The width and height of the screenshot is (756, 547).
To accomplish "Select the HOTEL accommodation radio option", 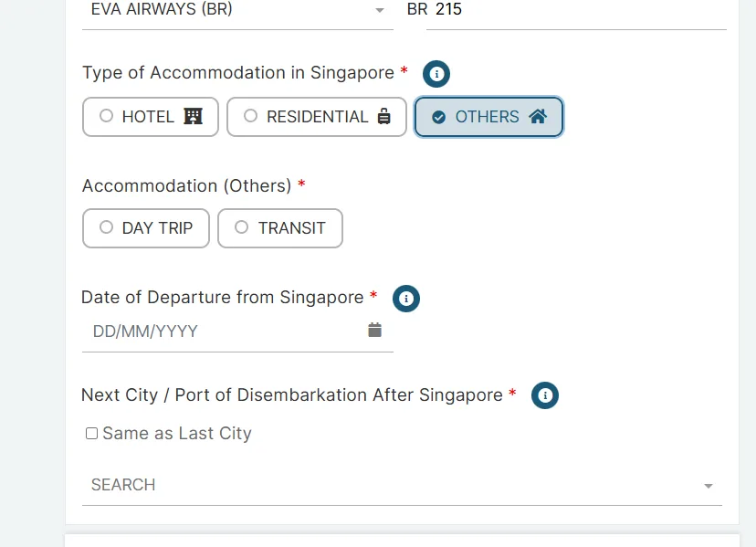I will 151,117.
